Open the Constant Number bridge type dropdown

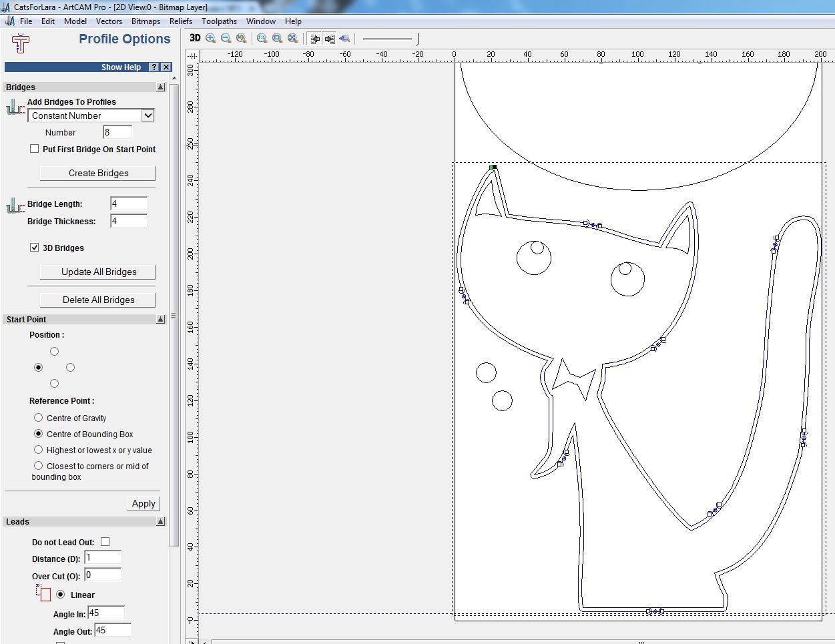(x=148, y=115)
